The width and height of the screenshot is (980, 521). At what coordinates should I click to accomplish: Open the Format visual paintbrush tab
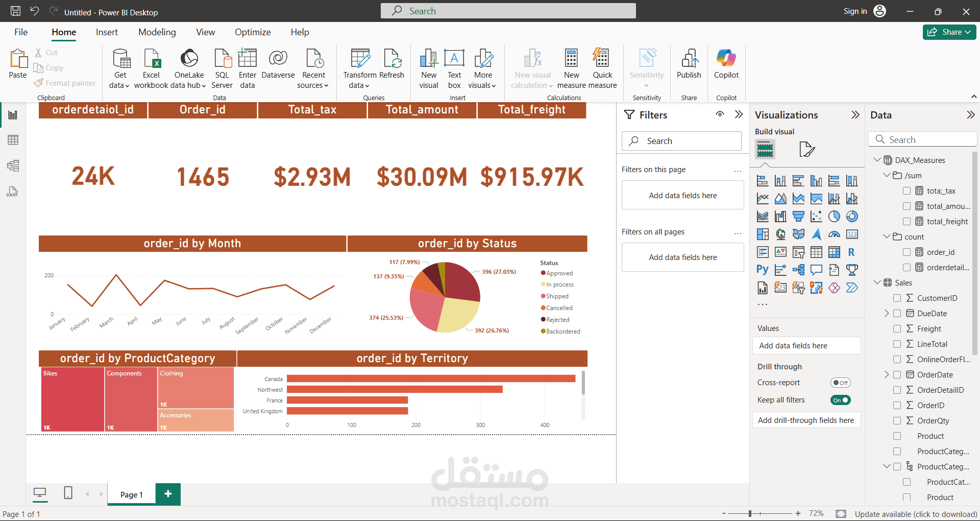click(x=806, y=149)
